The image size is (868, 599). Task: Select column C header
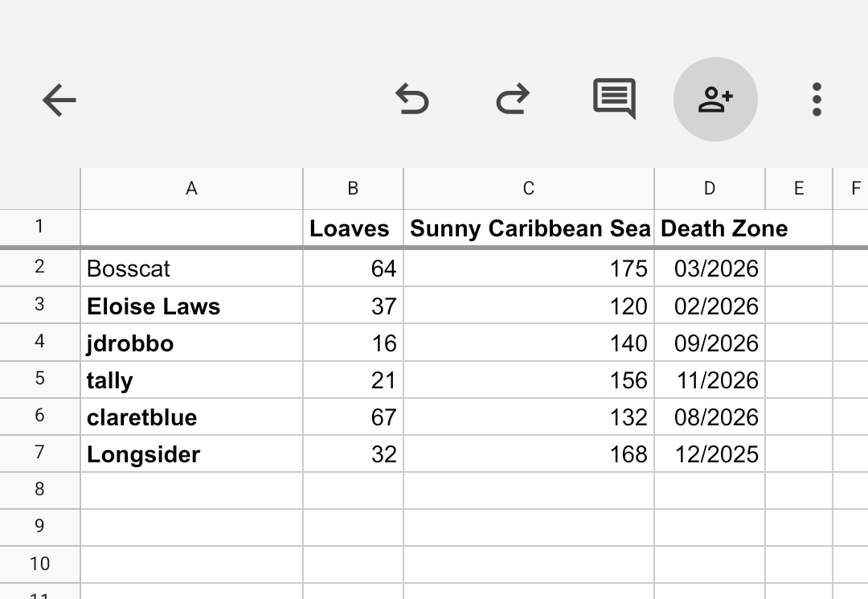pyautogui.click(x=528, y=189)
